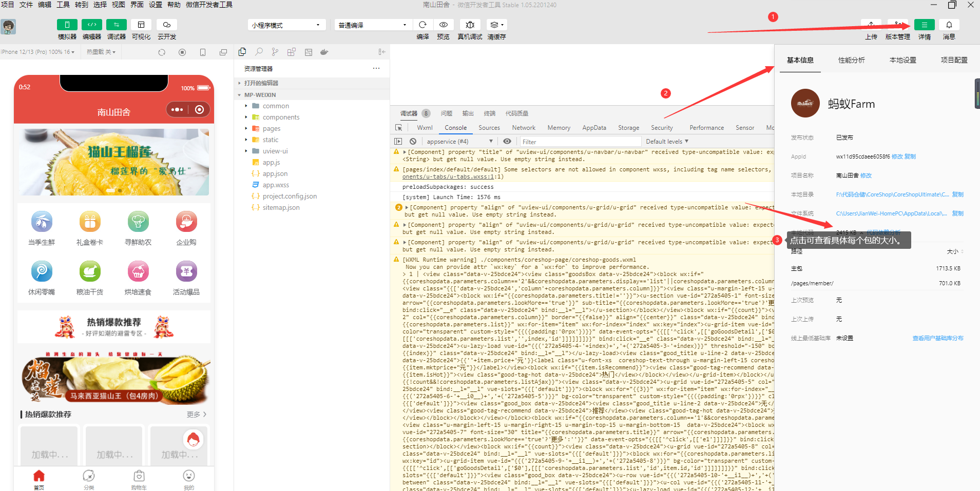The height and width of the screenshot is (491, 980).
Task: Toggle the 模拟器 simulator panel button
Action: coord(67,25)
